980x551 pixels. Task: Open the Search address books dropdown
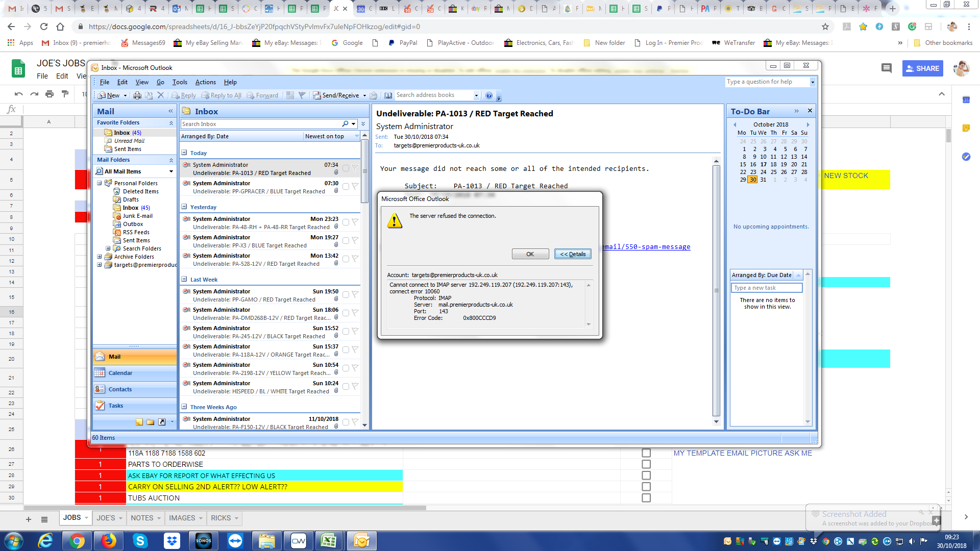click(x=476, y=95)
